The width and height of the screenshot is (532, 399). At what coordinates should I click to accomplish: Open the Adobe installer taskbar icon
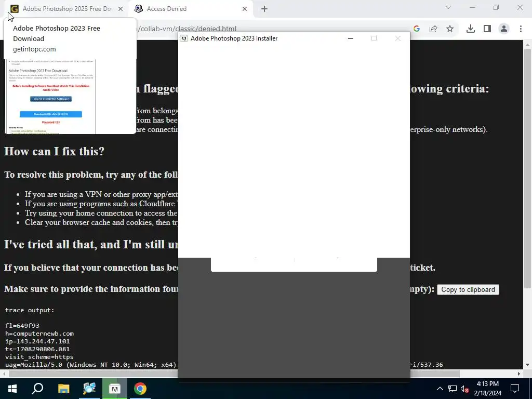click(114, 389)
